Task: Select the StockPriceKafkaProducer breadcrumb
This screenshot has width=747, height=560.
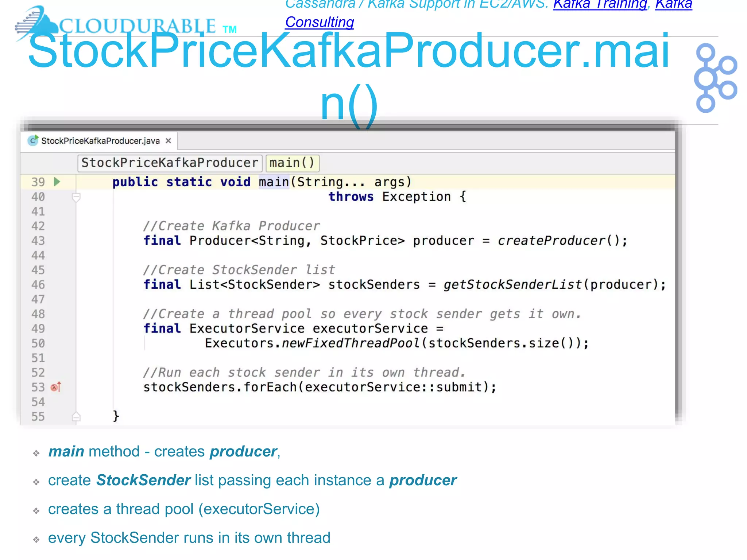Action: click(x=170, y=163)
